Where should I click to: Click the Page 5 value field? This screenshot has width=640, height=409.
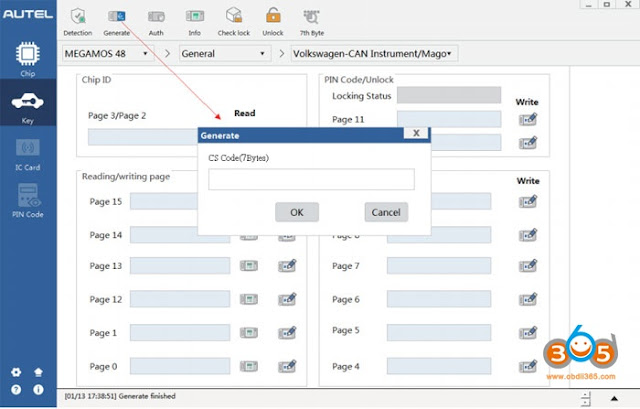tap(439, 333)
